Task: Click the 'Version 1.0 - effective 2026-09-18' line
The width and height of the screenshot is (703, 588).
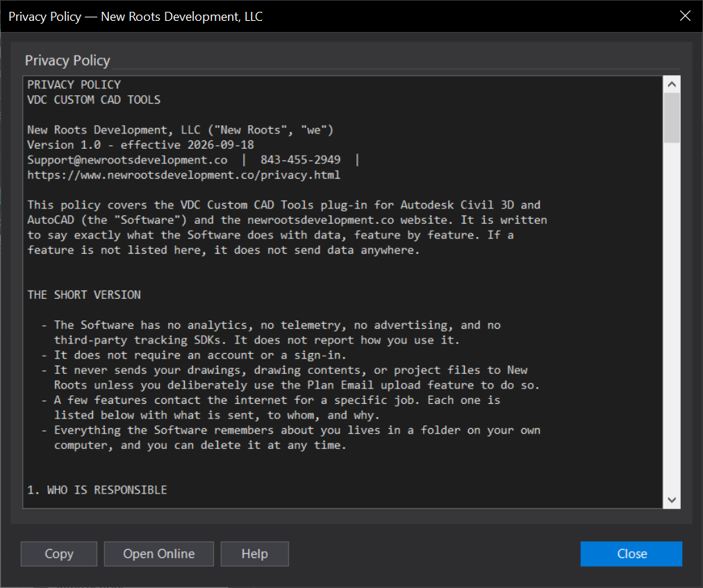Action: (x=140, y=145)
